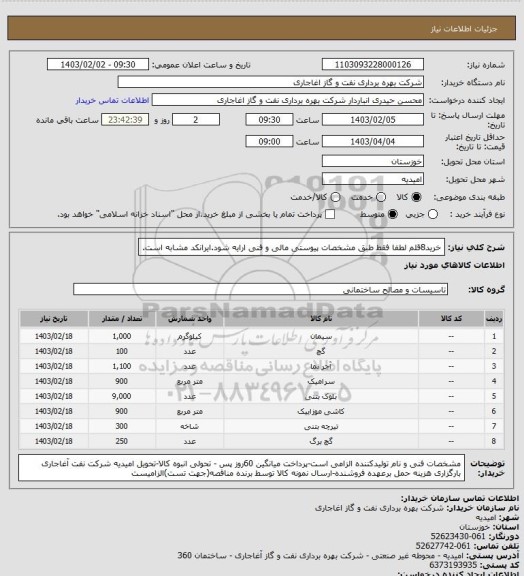Click the unit کیلوگرم in the سیمان row
This screenshot has width=524, height=576.
190,336
